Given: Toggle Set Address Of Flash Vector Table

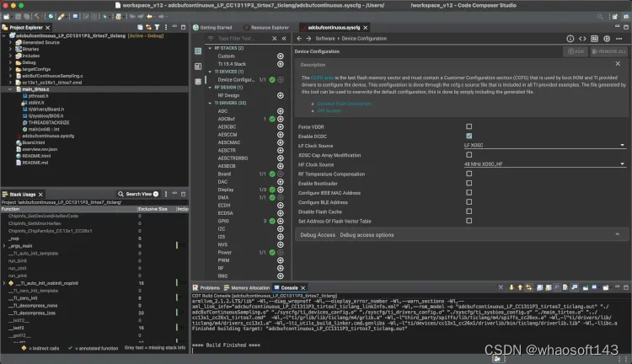Looking at the screenshot, I should [x=469, y=221].
